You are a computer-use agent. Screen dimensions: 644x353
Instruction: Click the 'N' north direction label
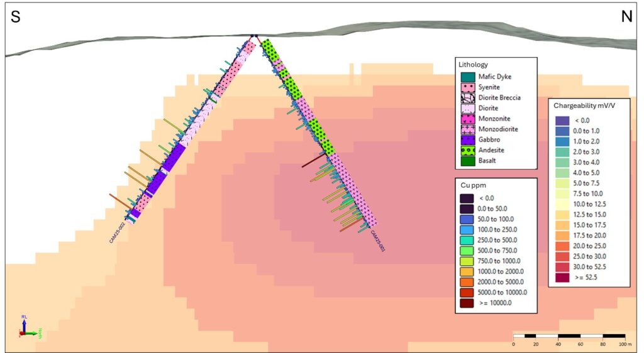point(626,17)
